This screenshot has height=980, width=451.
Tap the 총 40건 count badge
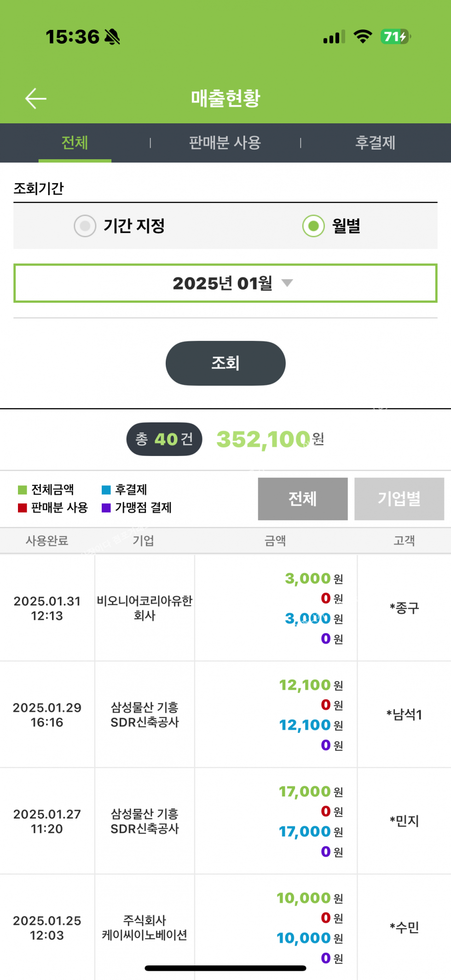[x=164, y=439]
